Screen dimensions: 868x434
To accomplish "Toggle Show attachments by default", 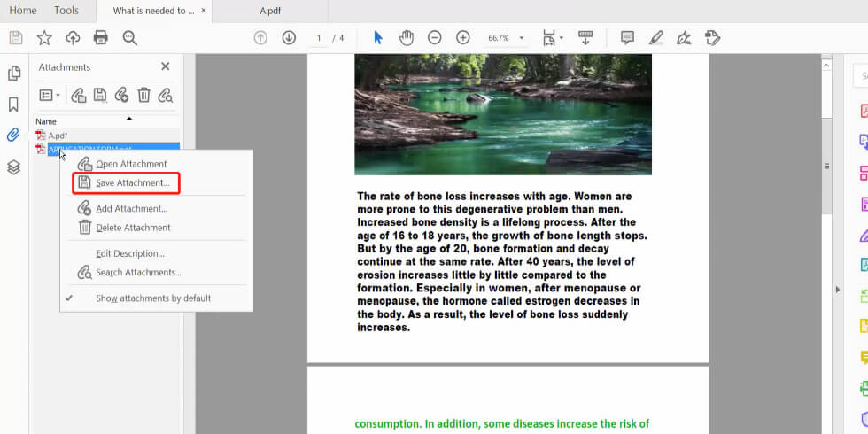I will (x=153, y=298).
